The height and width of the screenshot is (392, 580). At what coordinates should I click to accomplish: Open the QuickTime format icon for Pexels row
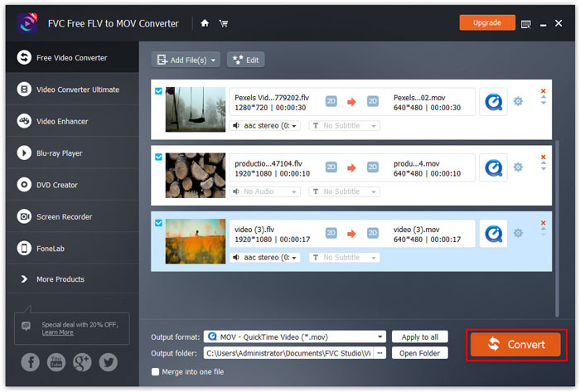coord(493,102)
